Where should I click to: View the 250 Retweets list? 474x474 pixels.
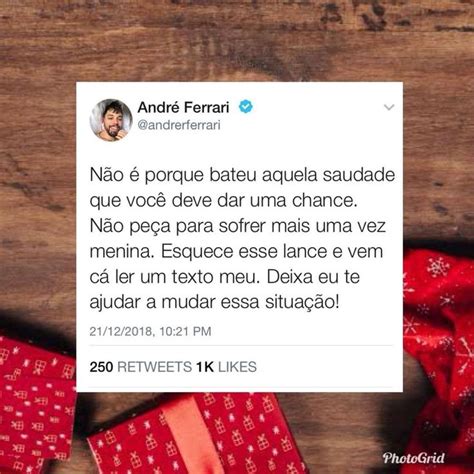(140, 367)
